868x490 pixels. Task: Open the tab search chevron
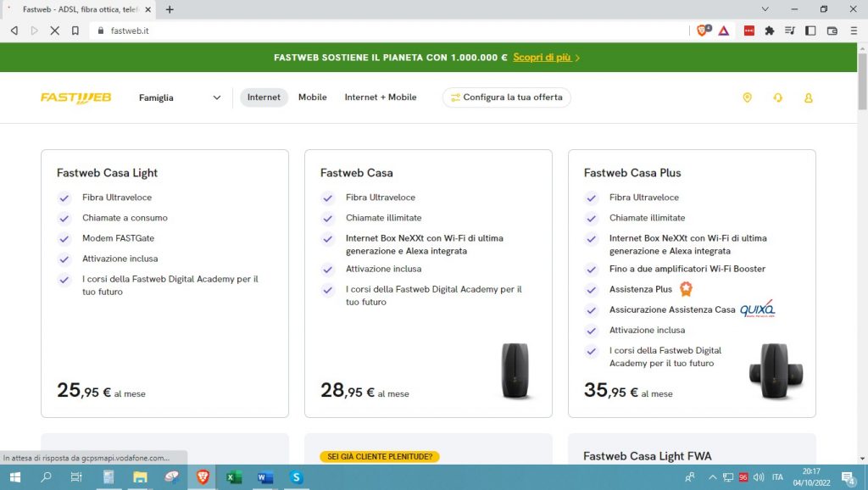click(x=764, y=9)
